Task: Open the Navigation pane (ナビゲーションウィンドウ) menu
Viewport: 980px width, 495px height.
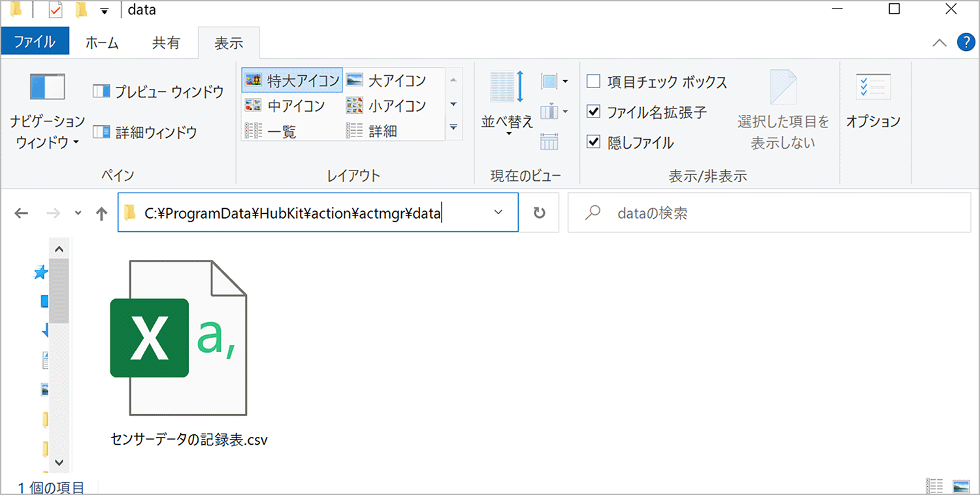Action: (47, 111)
